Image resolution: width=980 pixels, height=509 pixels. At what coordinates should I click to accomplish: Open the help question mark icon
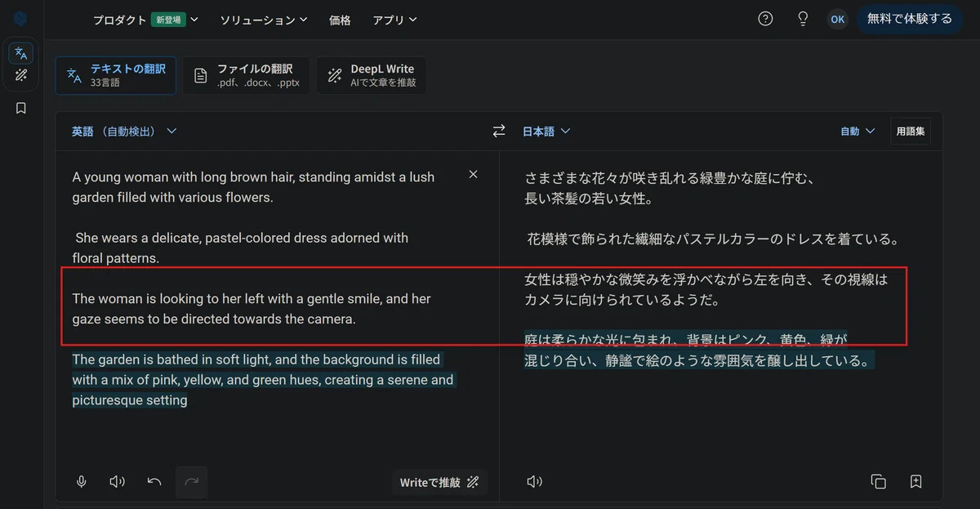(x=765, y=19)
